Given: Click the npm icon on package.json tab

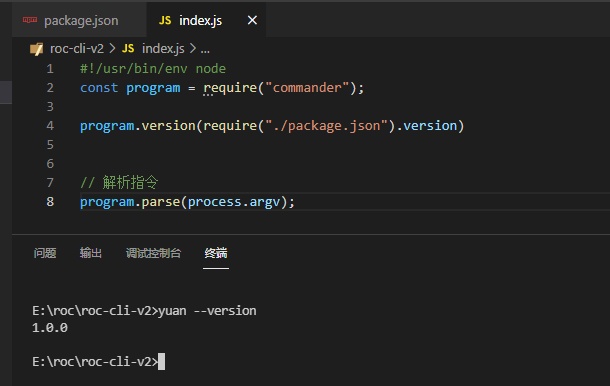Looking at the screenshot, I should [x=30, y=20].
